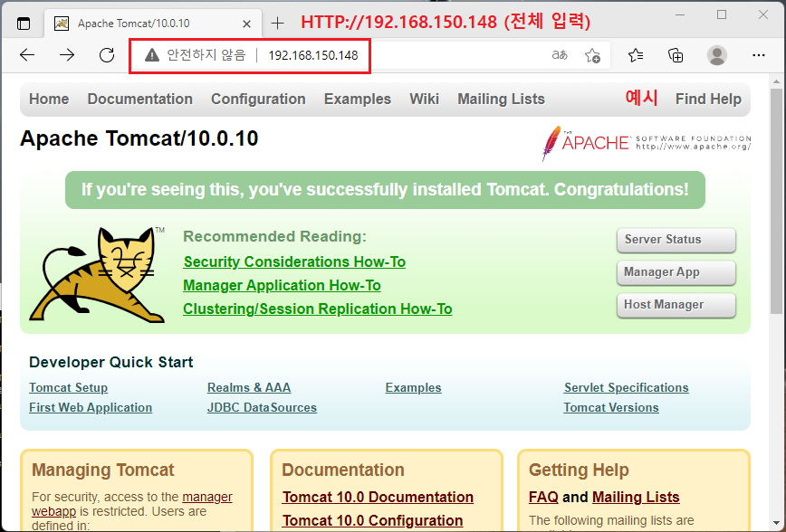Image resolution: width=786 pixels, height=532 pixels.
Task: Open the Favorites list
Action: click(636, 55)
